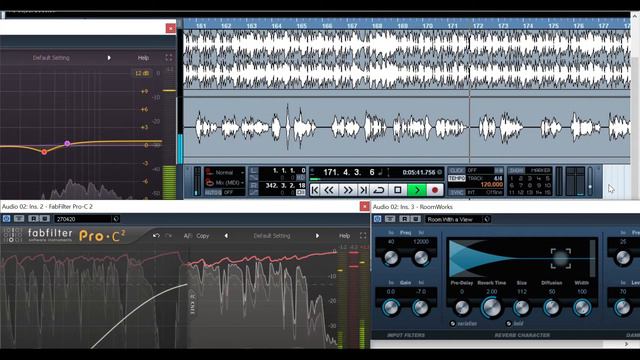The height and width of the screenshot is (360, 640).
Task: Click Pro-C 2 Write automation W button
Action: [x=44, y=219]
